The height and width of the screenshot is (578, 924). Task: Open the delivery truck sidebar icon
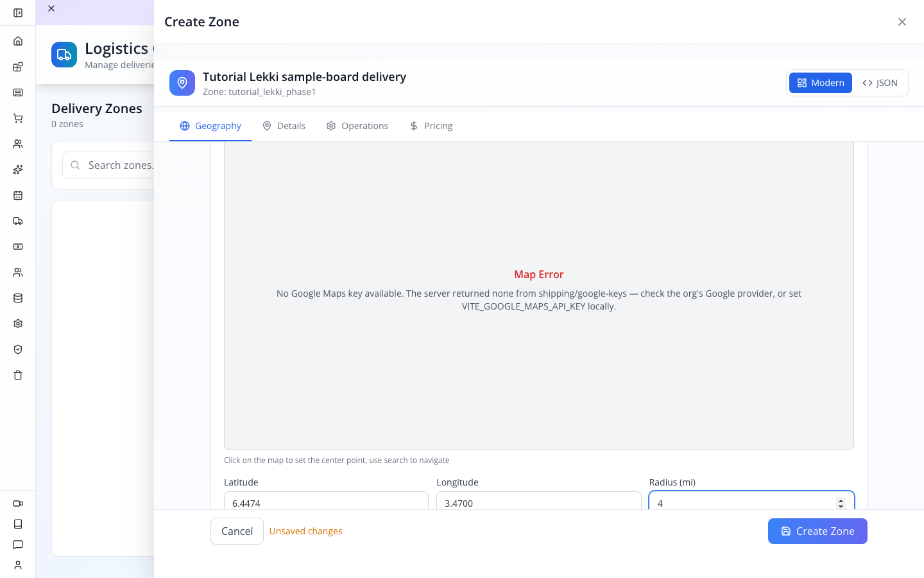(x=18, y=221)
